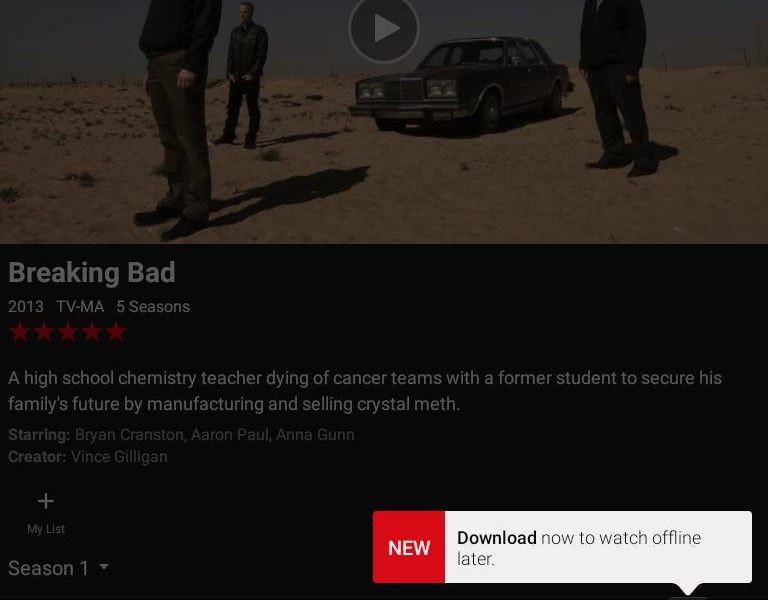Tap the TV-MA rating label
The width and height of the screenshot is (768, 600).
pyautogui.click(x=80, y=307)
